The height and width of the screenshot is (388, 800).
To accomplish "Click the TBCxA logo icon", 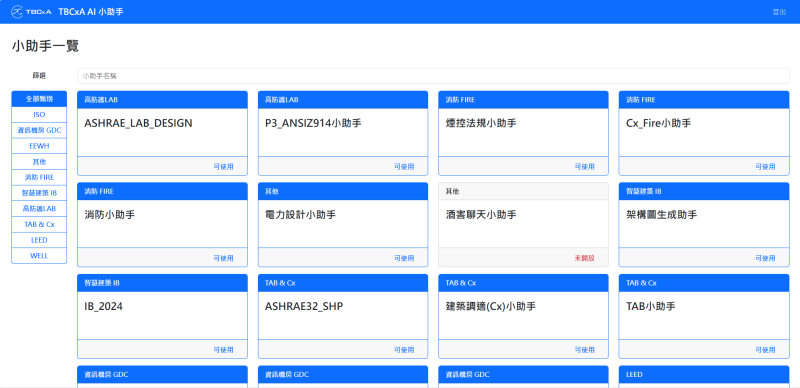I will [x=31, y=11].
